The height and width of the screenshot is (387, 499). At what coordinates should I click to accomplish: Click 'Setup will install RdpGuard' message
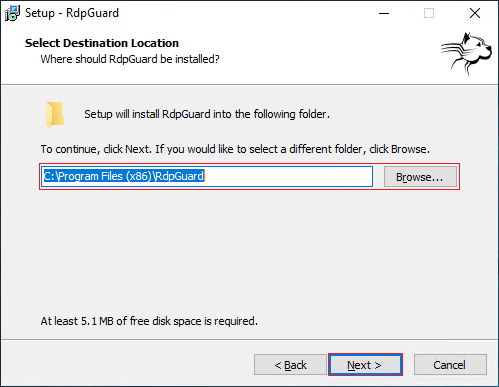tap(207, 114)
